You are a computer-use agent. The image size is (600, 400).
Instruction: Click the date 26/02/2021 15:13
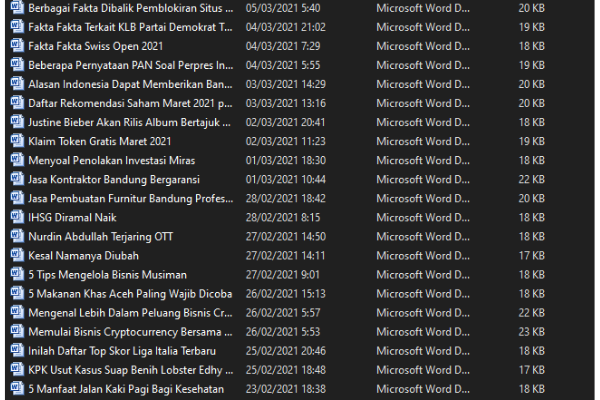tap(285, 294)
